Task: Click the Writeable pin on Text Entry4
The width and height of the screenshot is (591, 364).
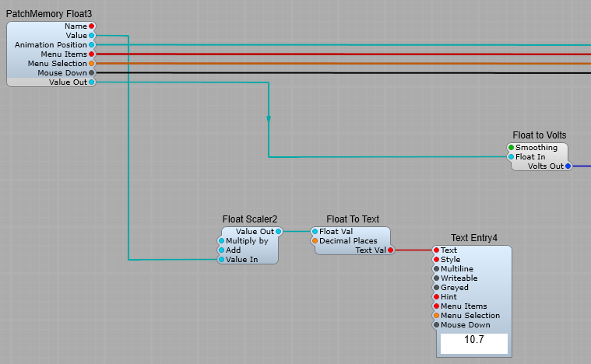Action: click(x=437, y=278)
